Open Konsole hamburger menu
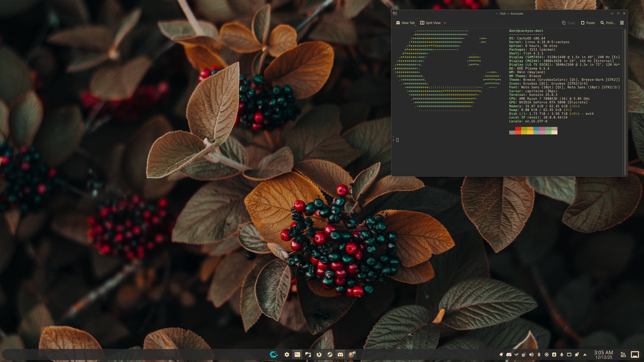The image size is (644, 362). (x=622, y=23)
